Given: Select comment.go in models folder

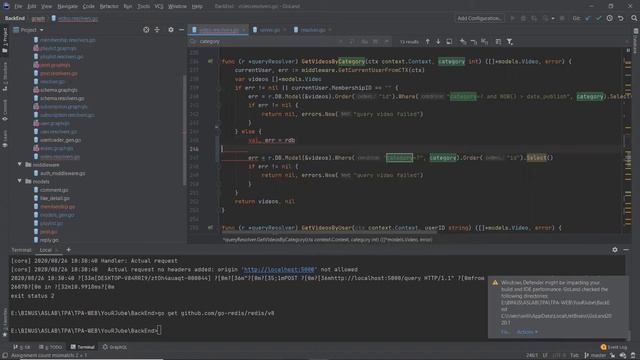Looking at the screenshot, I should point(54,190).
